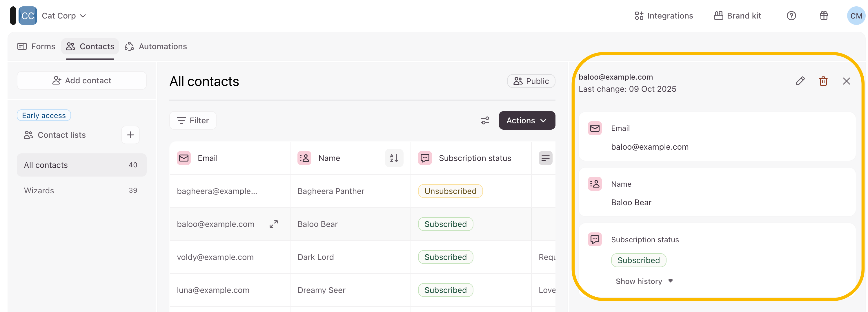Click the Add contact button
The image size is (868, 312).
81,80
